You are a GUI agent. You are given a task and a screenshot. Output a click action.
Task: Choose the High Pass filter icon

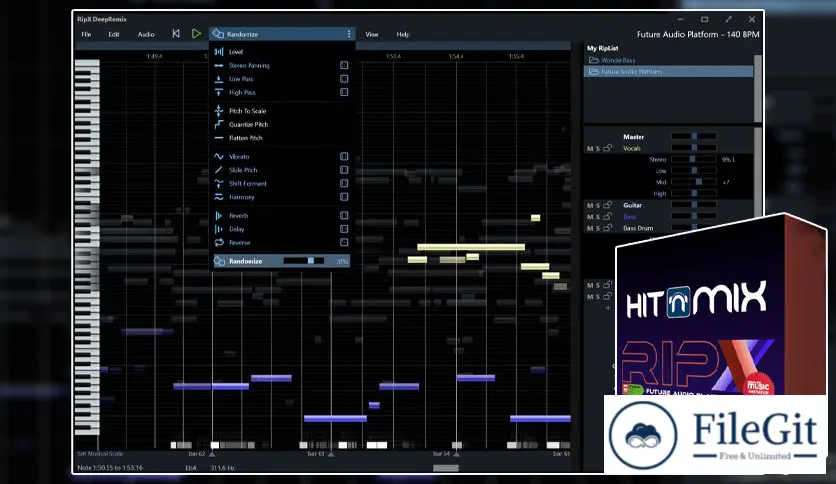[x=219, y=92]
